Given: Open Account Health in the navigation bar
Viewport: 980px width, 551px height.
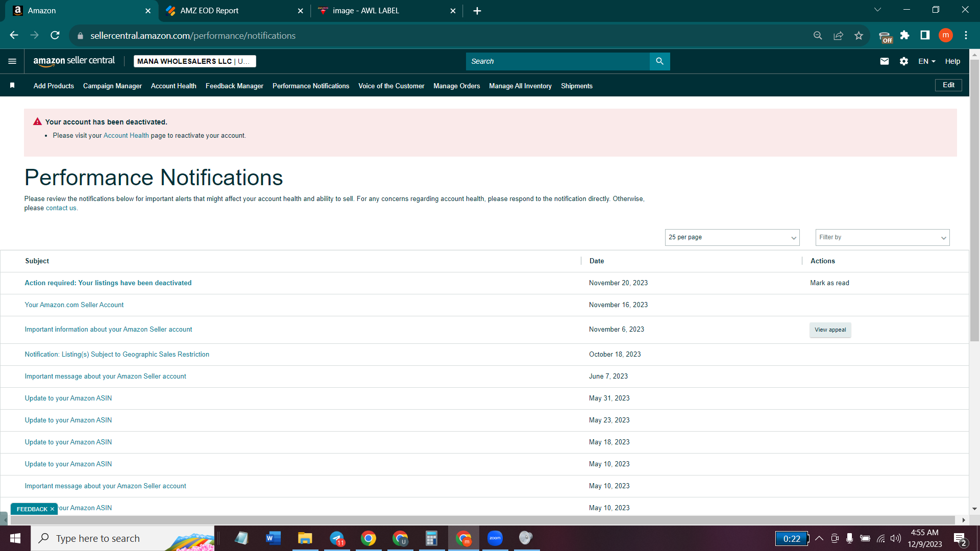Looking at the screenshot, I should pyautogui.click(x=174, y=86).
